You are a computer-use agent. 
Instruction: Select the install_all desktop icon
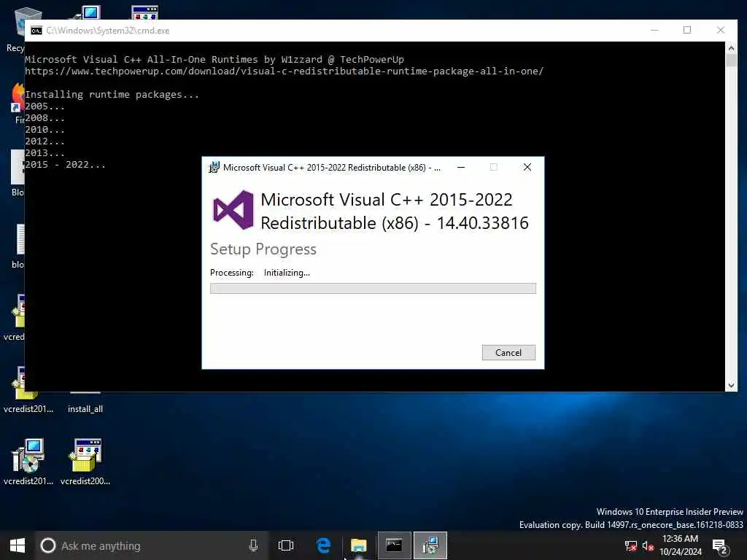pyautogui.click(x=85, y=408)
